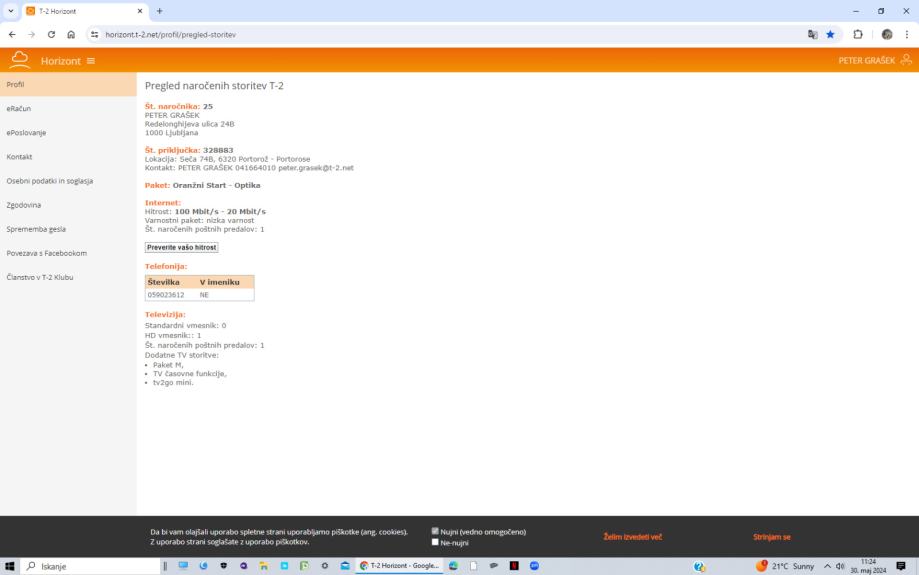
Task: Open eRačun in the sidebar
Action: [18, 108]
